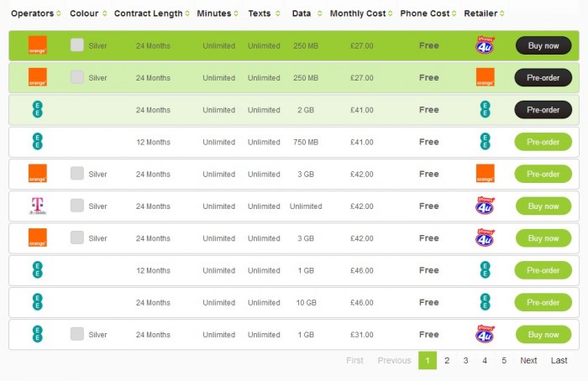The image size is (588, 381).
Task: Jump to page 5 of results
Action: [x=504, y=360]
